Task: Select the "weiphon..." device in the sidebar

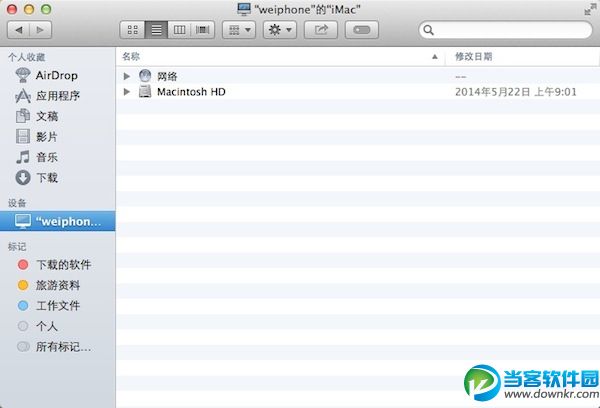Action: pos(57,221)
